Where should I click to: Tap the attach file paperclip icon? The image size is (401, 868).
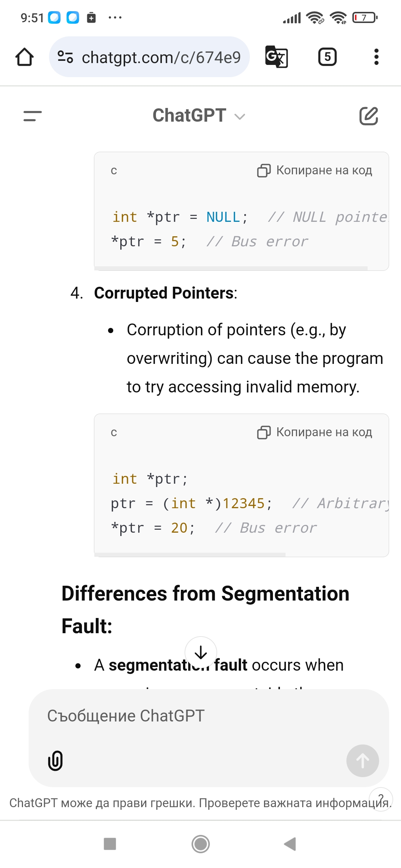[55, 761]
